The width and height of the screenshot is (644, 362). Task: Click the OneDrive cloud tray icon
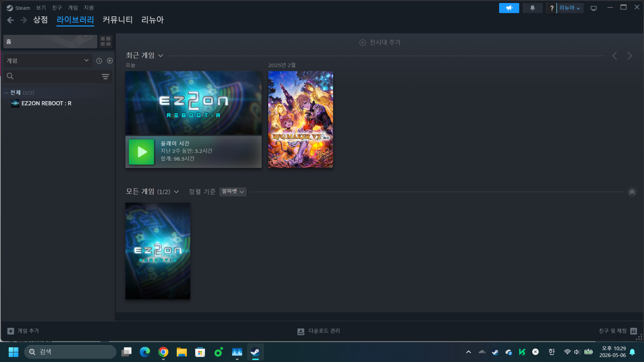[482, 352]
